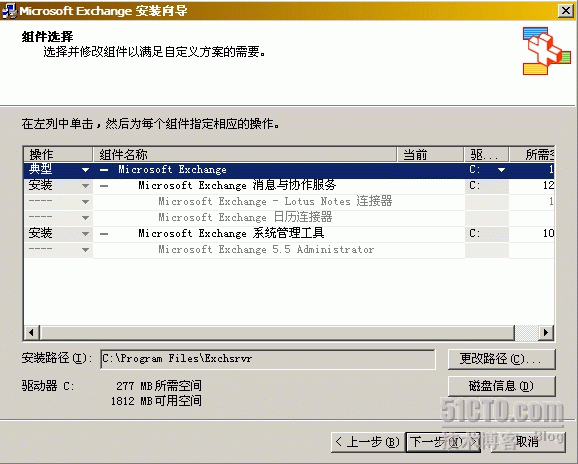Image resolution: width=578 pixels, height=464 pixels.
Task: Open drive C: dropdown in Microsoft Exchange row
Action: [x=501, y=170]
